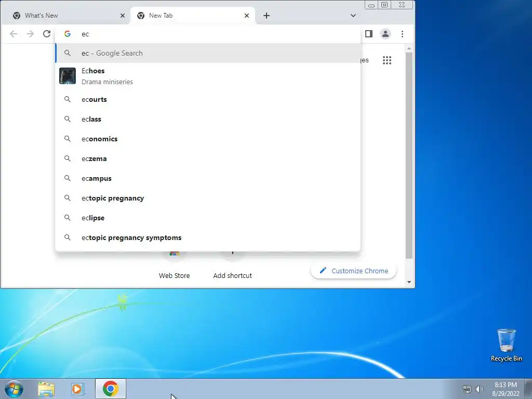This screenshot has height=399, width=532.
Task: Click the search icon beside ecampus
Action: pyautogui.click(x=68, y=178)
